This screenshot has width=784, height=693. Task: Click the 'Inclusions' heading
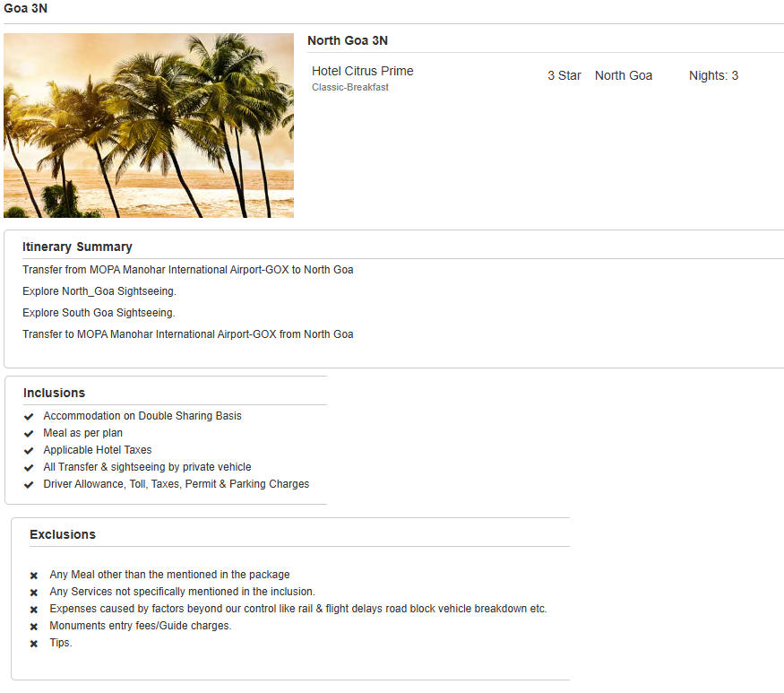click(54, 393)
